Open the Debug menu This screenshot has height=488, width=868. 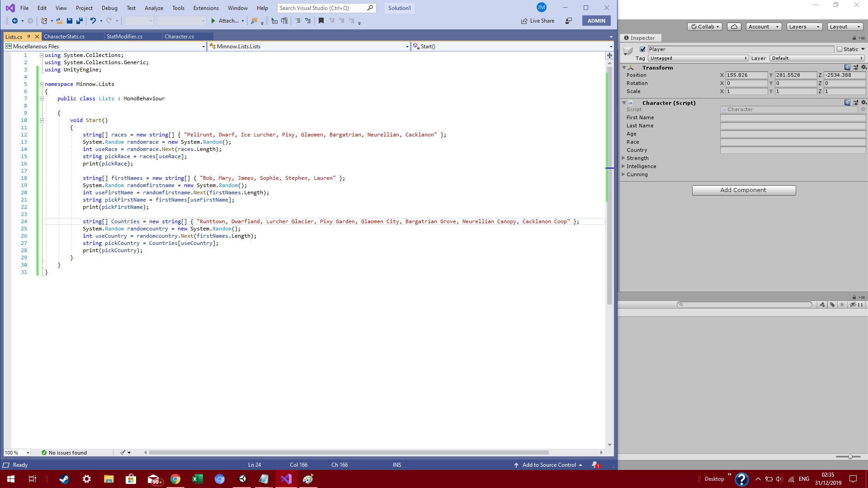click(109, 8)
